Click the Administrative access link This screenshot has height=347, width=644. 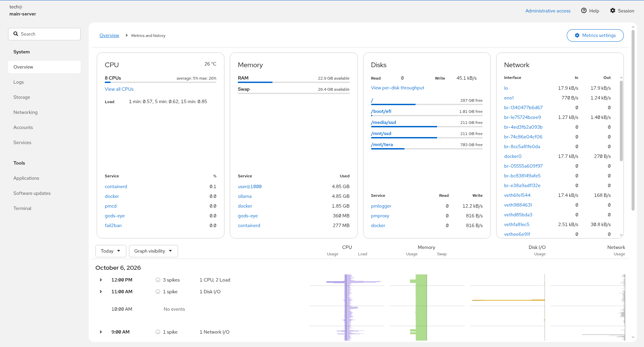[x=548, y=11]
